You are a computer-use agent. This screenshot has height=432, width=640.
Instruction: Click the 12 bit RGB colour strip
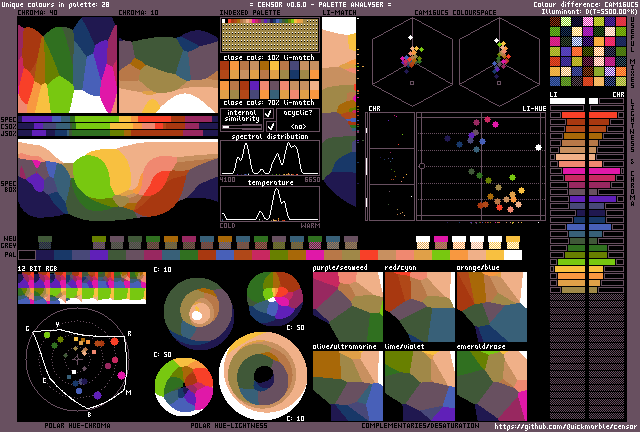82,288
